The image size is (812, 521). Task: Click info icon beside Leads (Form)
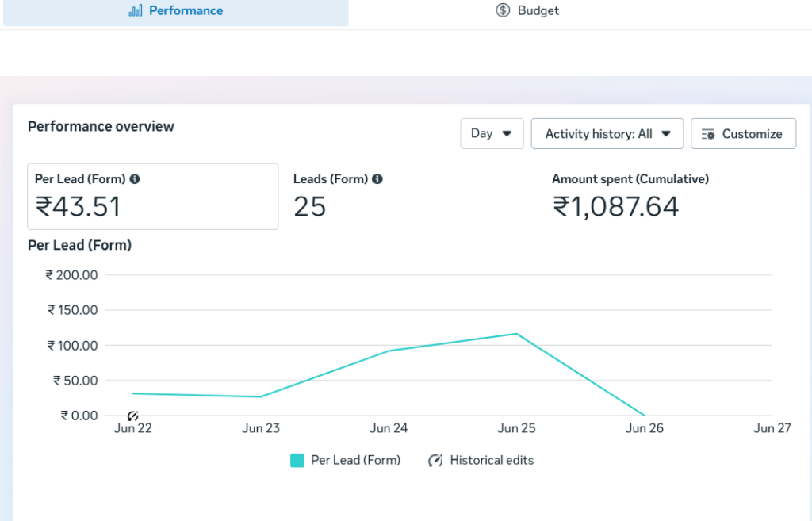(x=377, y=179)
